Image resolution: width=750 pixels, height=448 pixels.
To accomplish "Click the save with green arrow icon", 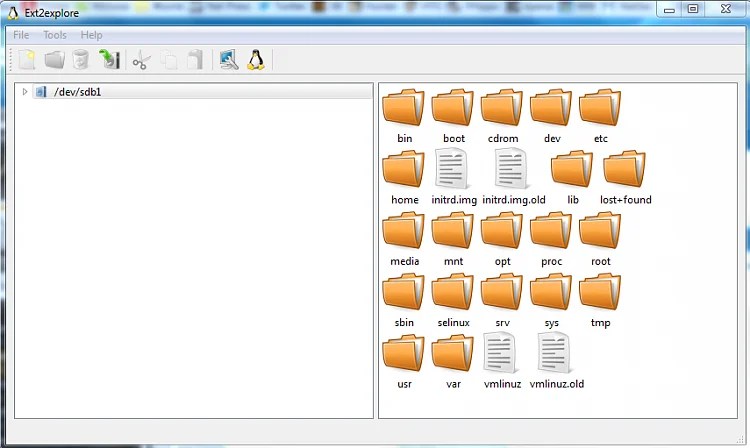I will pyautogui.click(x=110, y=60).
